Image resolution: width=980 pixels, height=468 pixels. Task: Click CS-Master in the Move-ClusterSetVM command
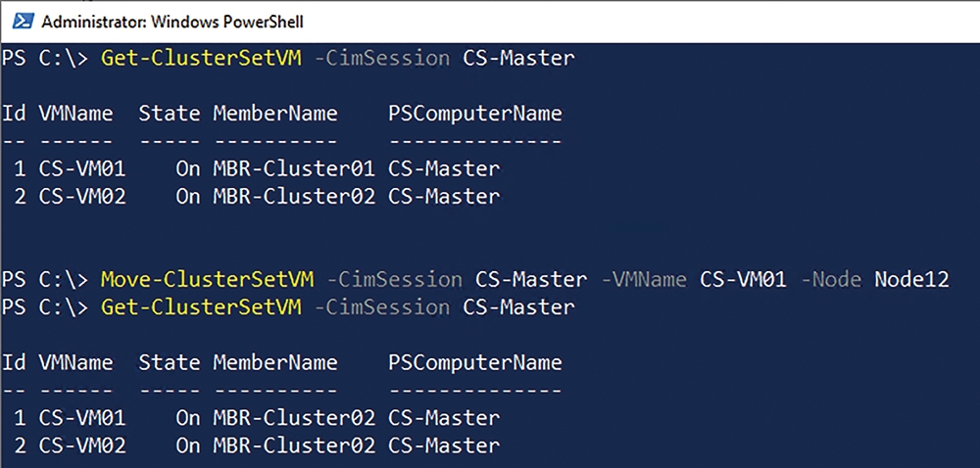[531, 280]
